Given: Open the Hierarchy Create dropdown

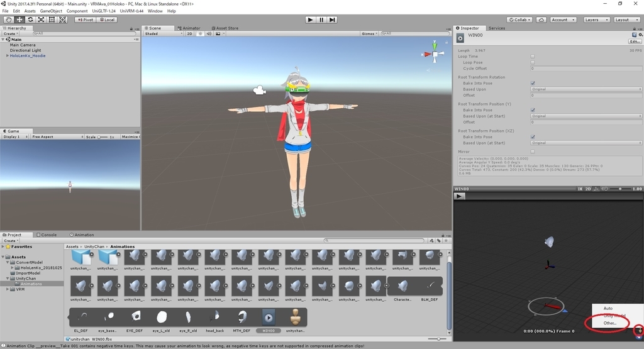Looking at the screenshot, I should [11, 34].
